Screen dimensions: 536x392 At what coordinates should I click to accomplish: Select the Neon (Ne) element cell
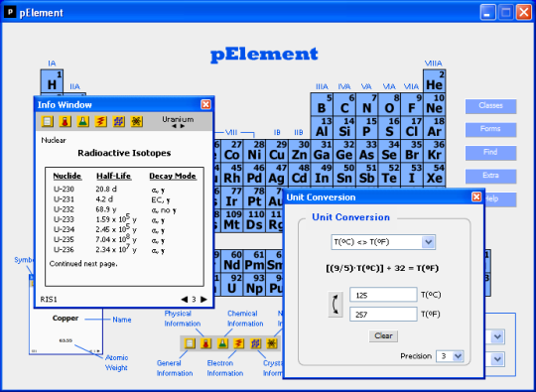click(434, 104)
